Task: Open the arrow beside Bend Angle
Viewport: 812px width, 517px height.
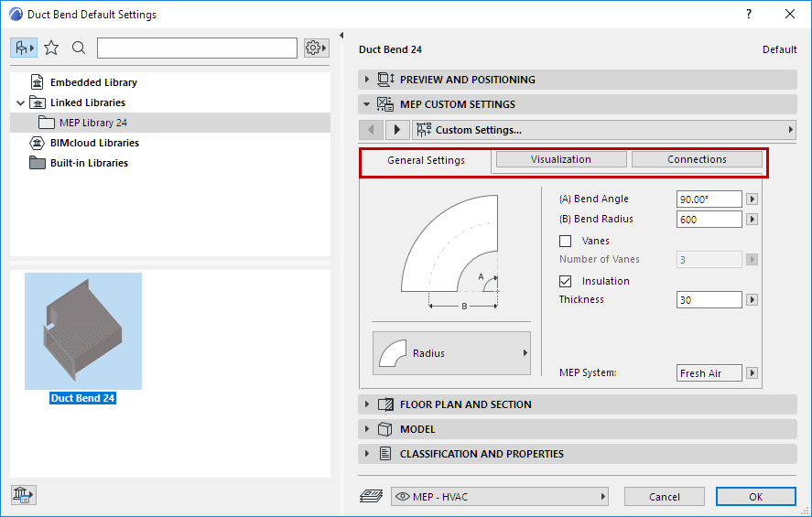Action: pos(752,199)
